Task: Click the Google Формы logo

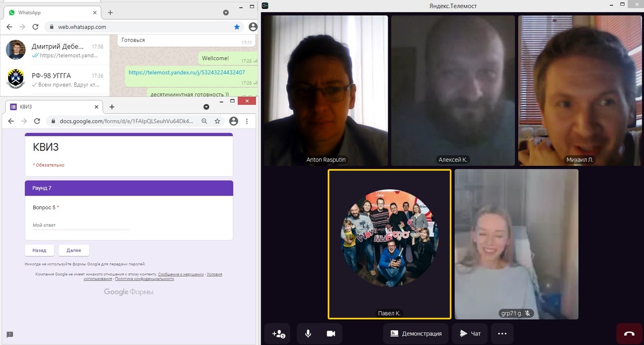Action: tap(129, 292)
